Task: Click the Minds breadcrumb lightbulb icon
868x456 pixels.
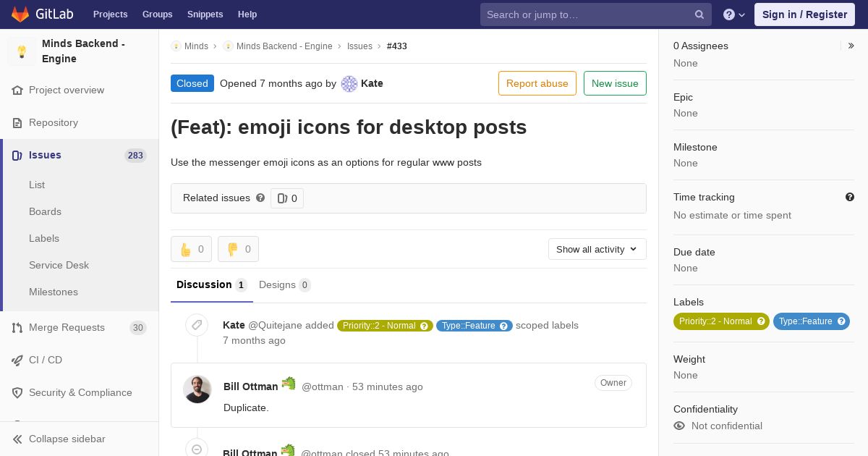Action: pos(176,46)
